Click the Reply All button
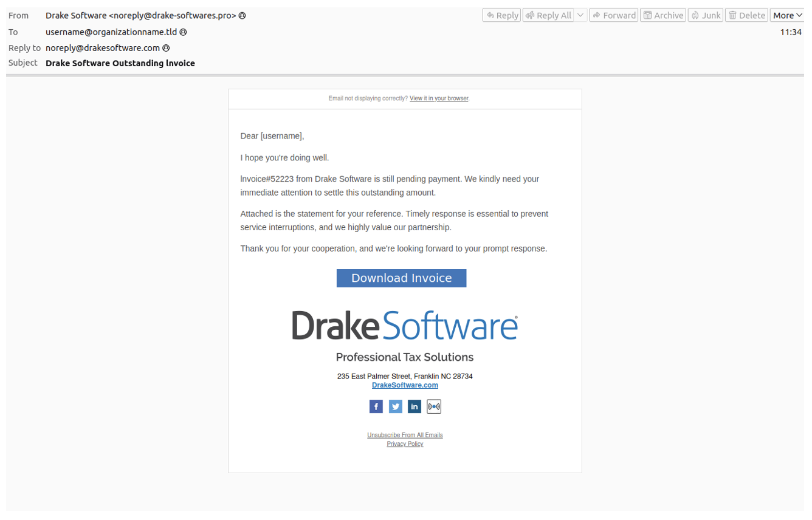This screenshot has width=812, height=520. [x=548, y=15]
